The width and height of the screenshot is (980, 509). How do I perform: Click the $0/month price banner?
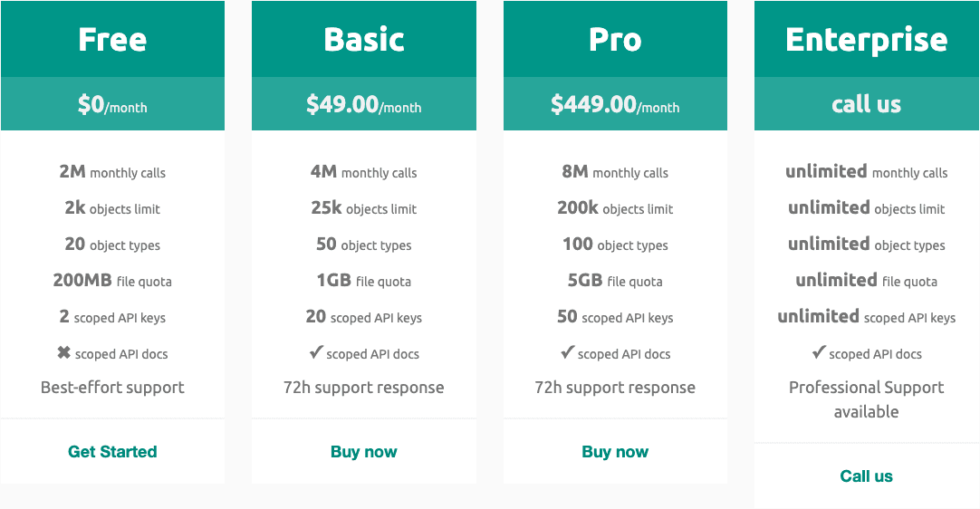(x=112, y=104)
